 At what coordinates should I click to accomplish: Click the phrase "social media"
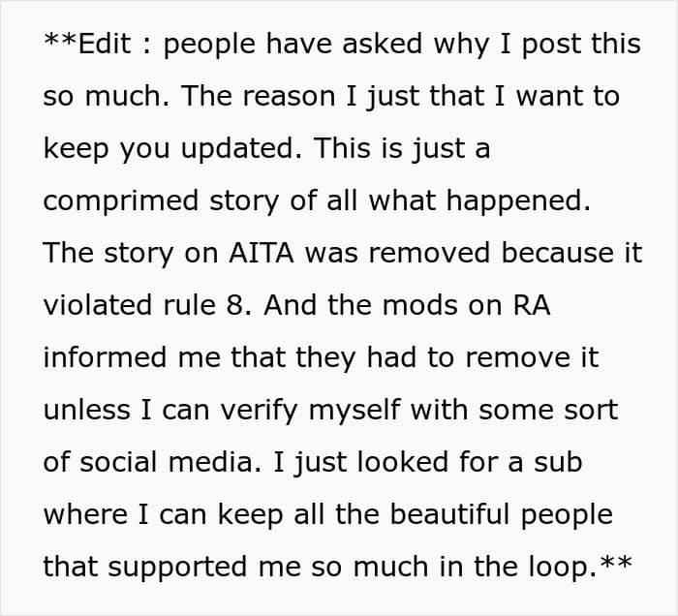(166, 462)
